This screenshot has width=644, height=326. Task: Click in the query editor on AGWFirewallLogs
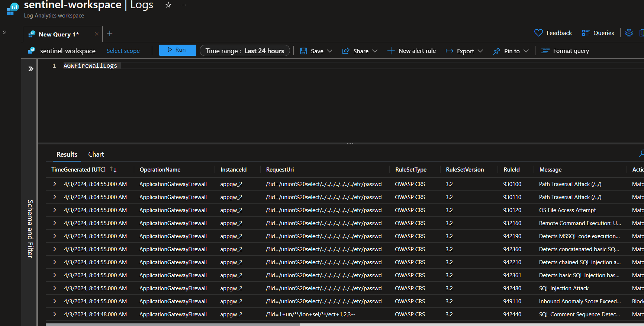[90, 65]
